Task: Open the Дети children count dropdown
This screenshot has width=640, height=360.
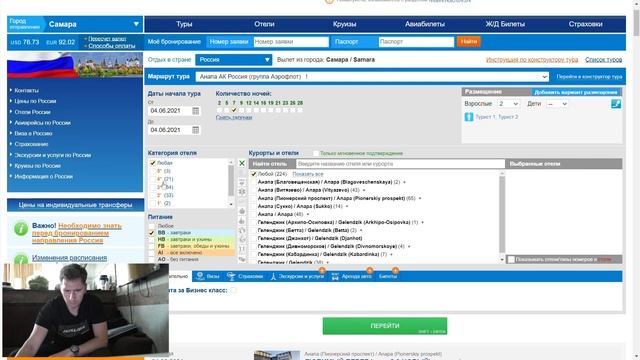Action: pos(557,104)
